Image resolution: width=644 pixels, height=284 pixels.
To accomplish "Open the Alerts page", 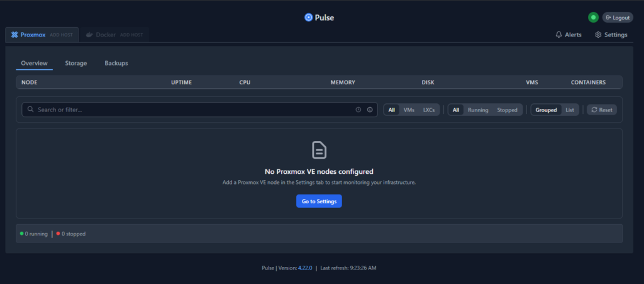I will point(569,35).
